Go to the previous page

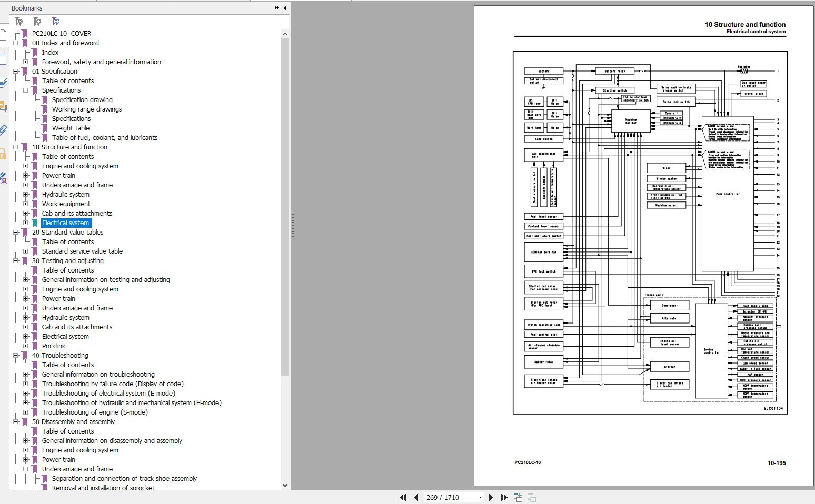coord(416,497)
